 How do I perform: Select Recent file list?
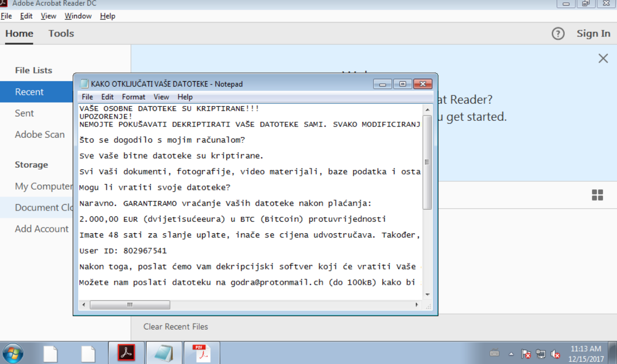pos(37,92)
